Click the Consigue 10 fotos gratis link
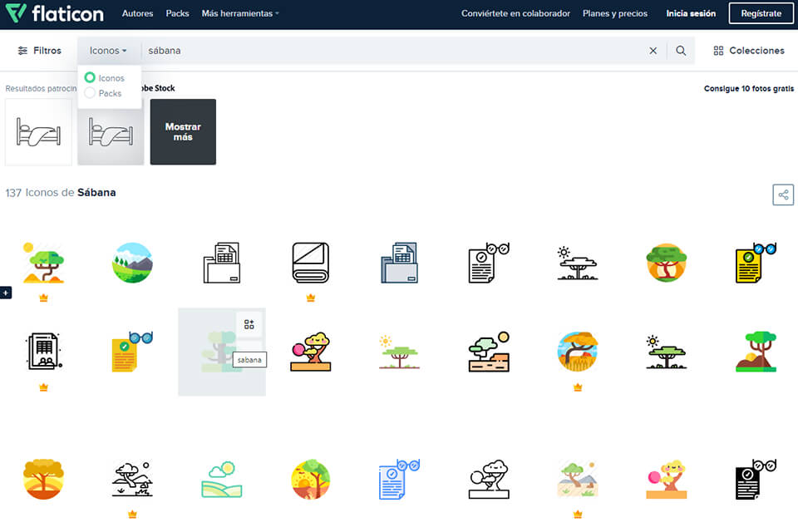798x532 pixels. (x=747, y=88)
